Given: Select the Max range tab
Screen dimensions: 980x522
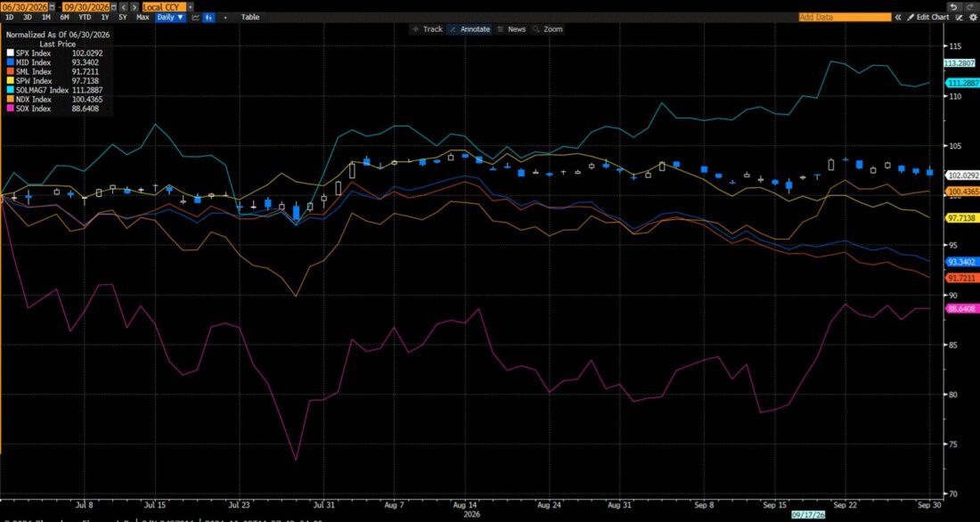Looking at the screenshot, I should [143, 18].
